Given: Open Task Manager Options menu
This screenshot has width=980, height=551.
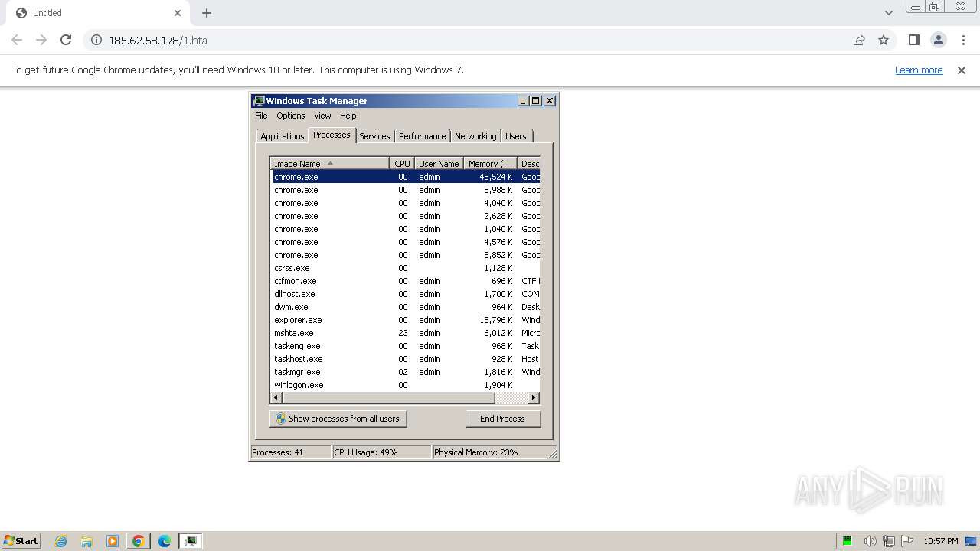Looking at the screenshot, I should click(291, 116).
